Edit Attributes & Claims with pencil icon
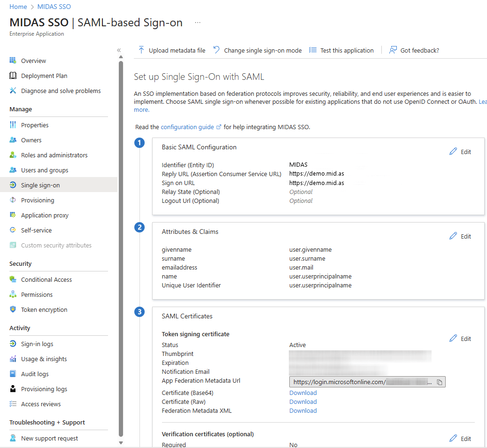Viewport: 487px width, 448px height. tap(460, 236)
